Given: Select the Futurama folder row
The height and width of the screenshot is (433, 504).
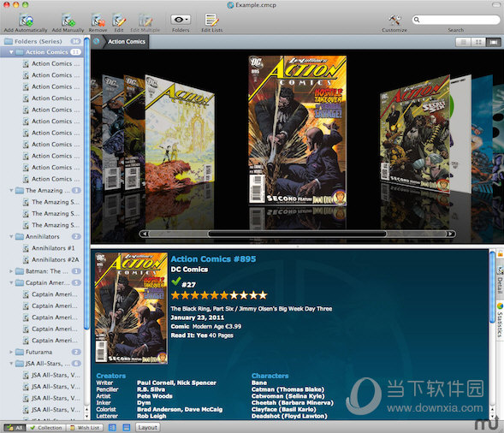Looking at the screenshot, I should pos(42,352).
